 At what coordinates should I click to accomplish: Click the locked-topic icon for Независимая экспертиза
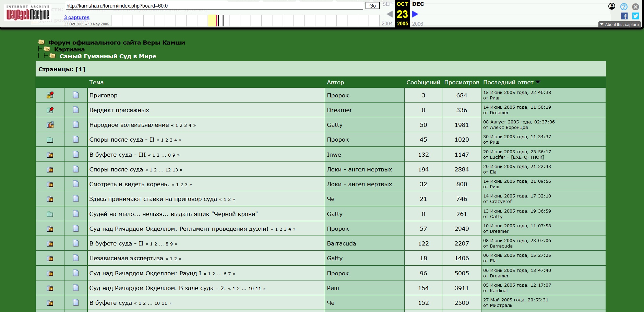[x=50, y=258]
